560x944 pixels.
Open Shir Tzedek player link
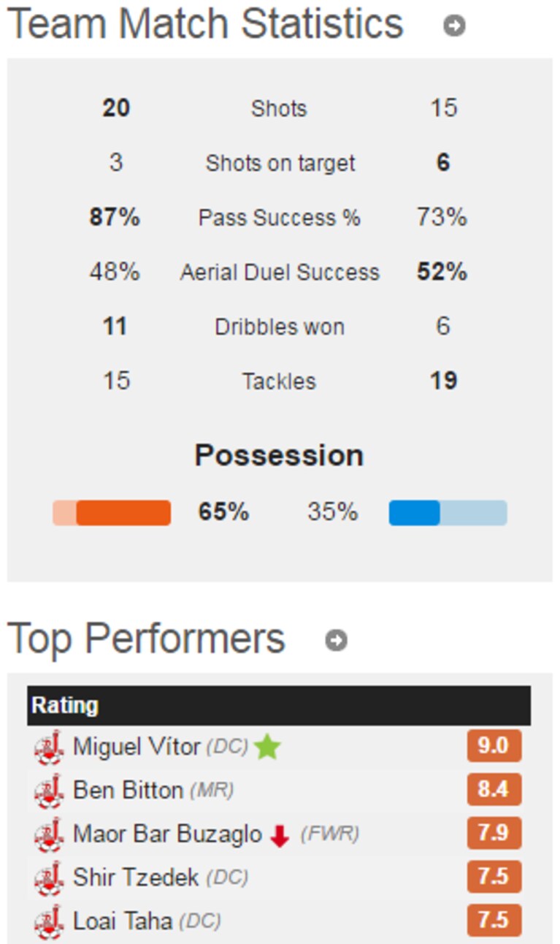(136, 878)
